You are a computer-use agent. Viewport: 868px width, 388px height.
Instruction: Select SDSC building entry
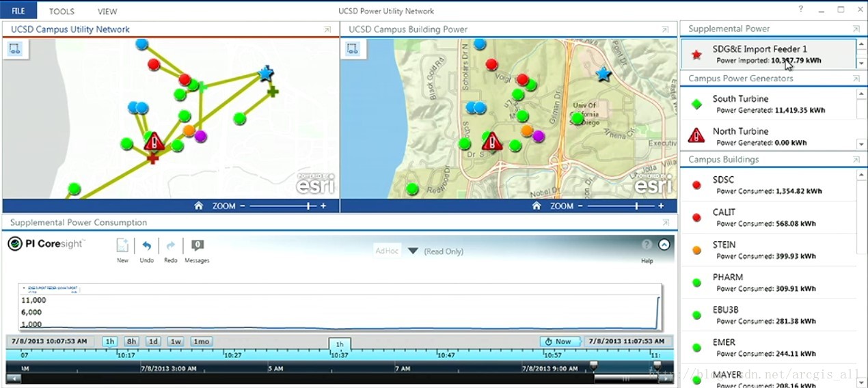(768, 185)
